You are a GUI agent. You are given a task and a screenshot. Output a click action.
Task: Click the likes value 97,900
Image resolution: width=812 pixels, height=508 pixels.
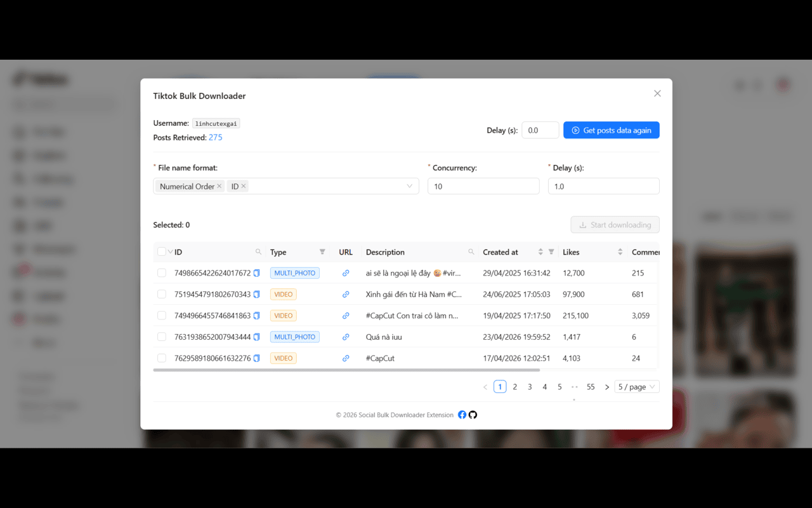click(x=573, y=295)
